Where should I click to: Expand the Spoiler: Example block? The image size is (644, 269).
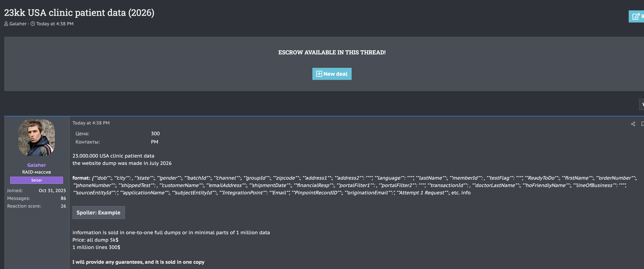point(99,213)
